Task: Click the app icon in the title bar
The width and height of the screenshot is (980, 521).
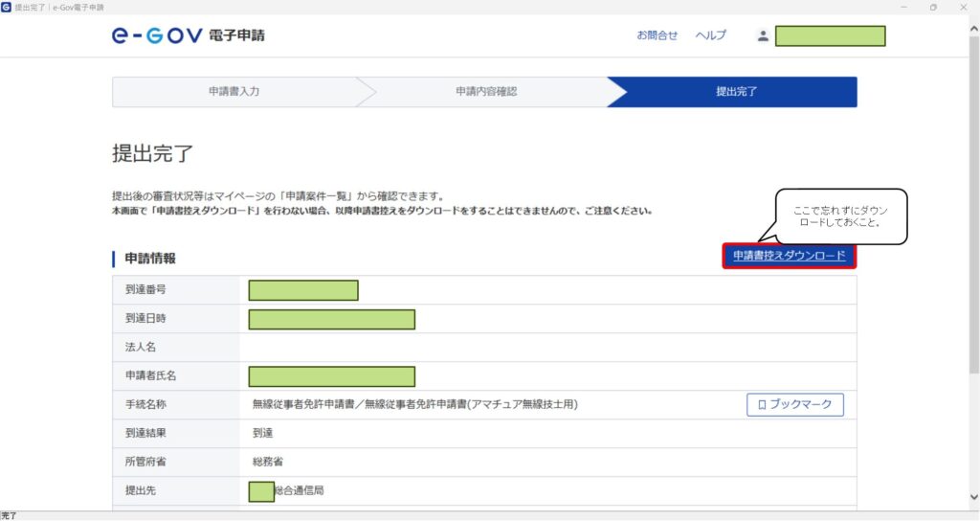Action: (x=7, y=7)
